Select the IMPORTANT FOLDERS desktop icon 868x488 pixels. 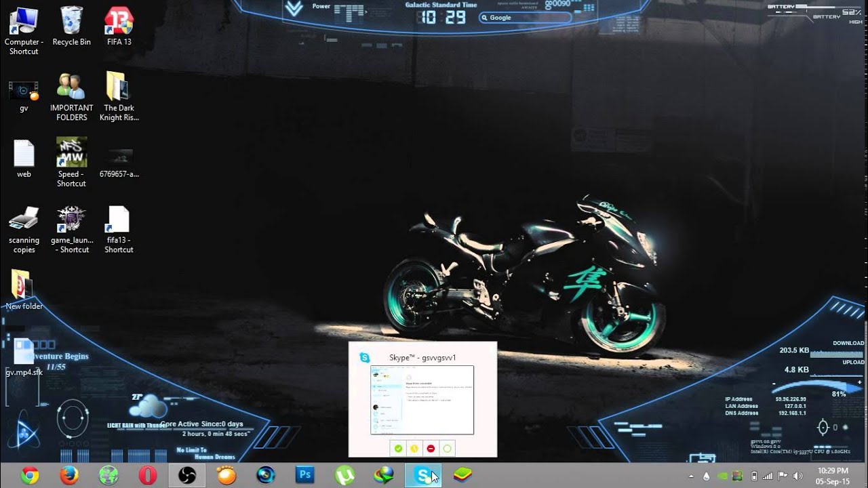[x=71, y=97]
